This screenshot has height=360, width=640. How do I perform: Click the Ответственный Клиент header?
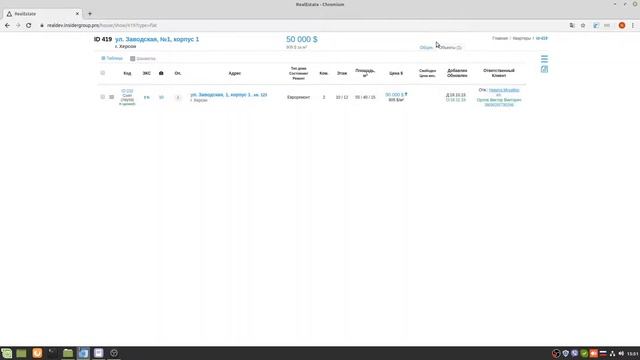pos(499,73)
